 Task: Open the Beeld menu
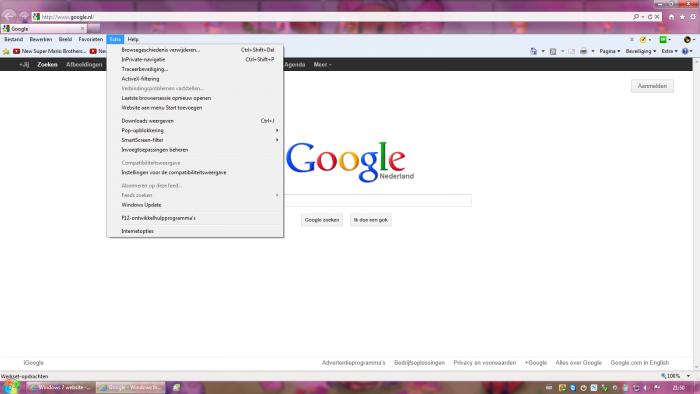[65, 39]
